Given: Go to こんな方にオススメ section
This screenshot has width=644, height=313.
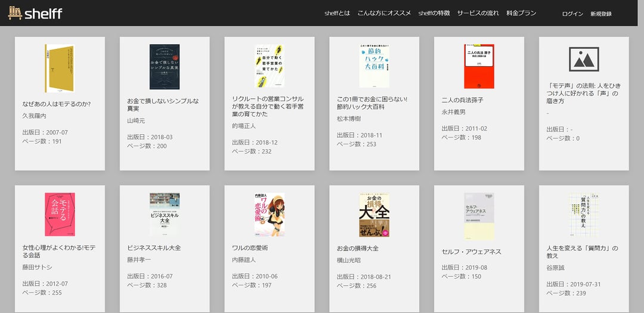Looking at the screenshot, I should tap(384, 13).
